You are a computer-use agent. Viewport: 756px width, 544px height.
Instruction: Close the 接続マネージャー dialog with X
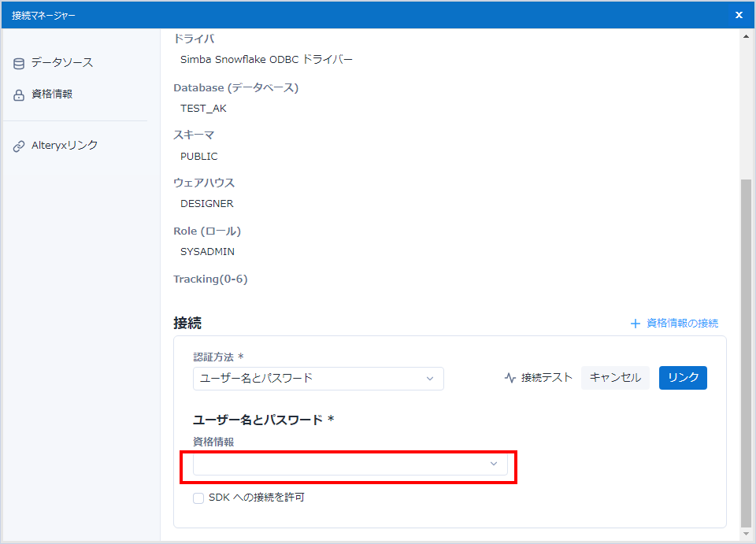[739, 15]
